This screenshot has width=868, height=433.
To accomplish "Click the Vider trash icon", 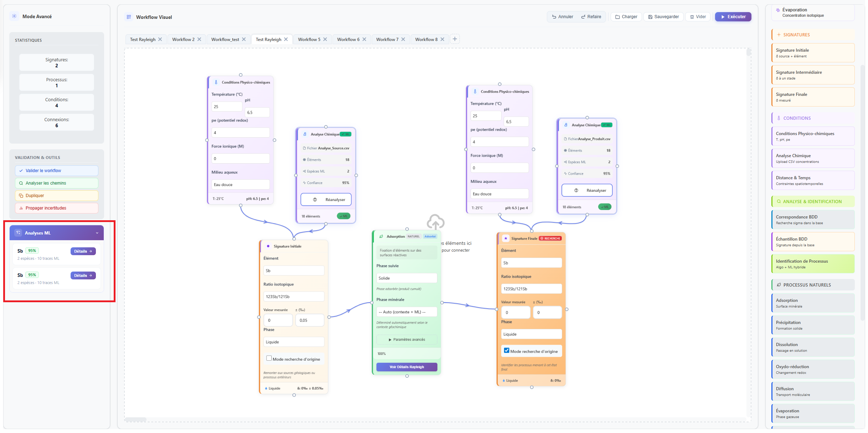I will tap(692, 17).
